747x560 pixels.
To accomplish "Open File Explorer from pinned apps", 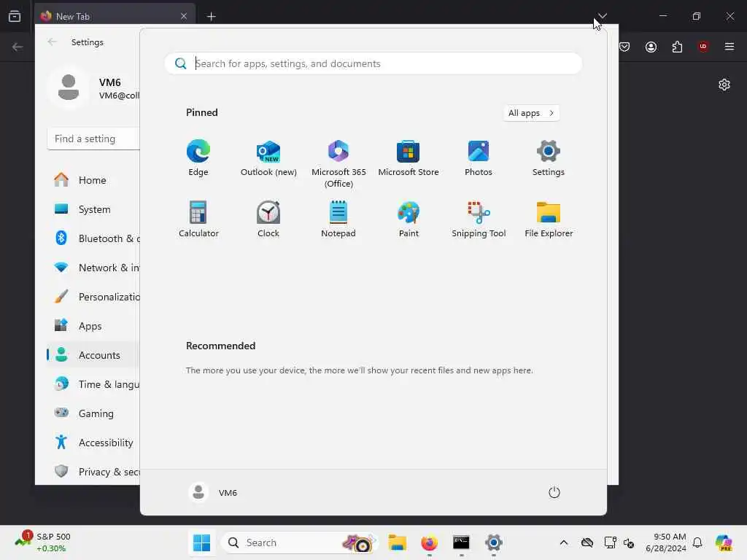I will [x=549, y=219].
